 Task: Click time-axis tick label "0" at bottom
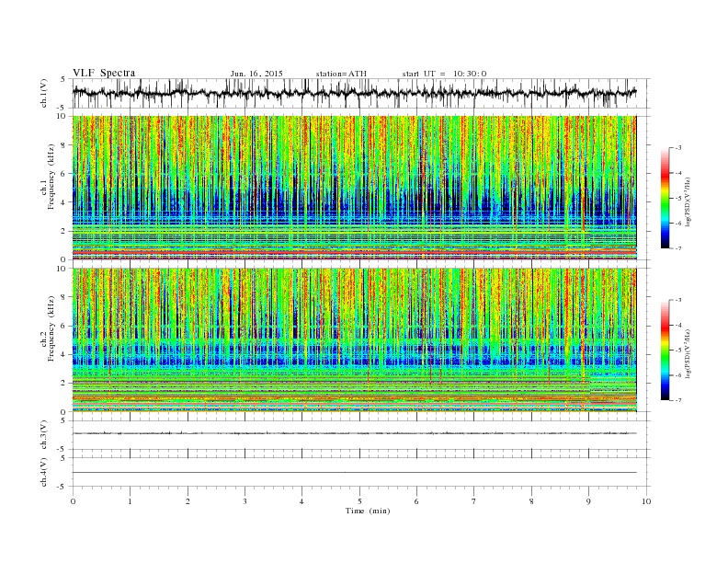point(73,501)
